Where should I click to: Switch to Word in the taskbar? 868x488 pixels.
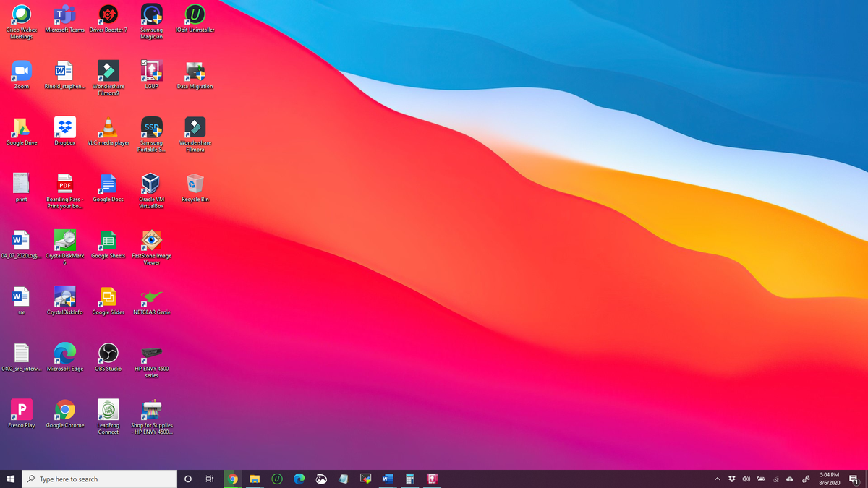[387, 479]
